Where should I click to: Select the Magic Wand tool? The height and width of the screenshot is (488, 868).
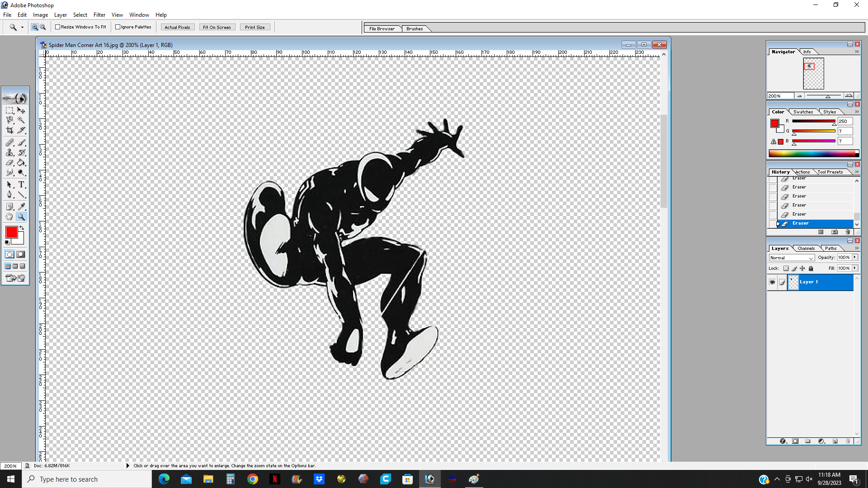click(21, 120)
